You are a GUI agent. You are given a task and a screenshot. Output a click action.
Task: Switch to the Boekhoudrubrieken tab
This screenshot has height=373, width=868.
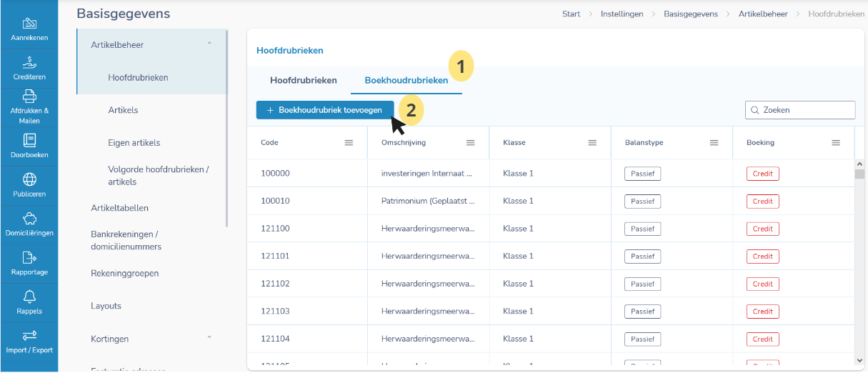[406, 80]
